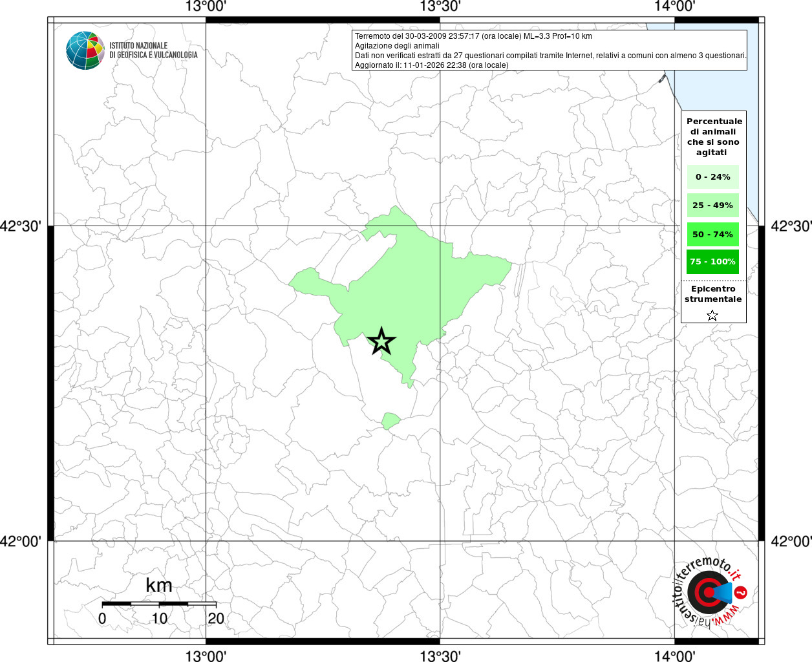Click the Istituto Nazionale di Geofisica text

click(153, 50)
